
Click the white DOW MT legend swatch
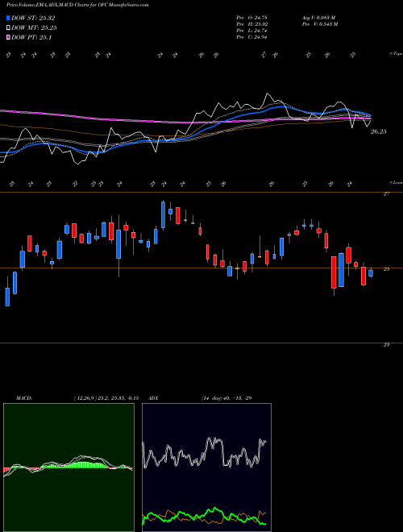pos(9,28)
